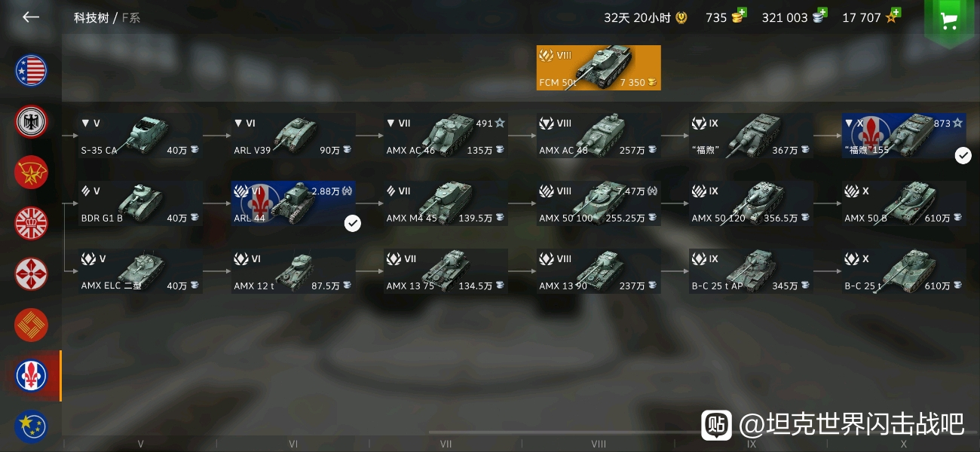This screenshot has width=980, height=452.
Task: Select the B-C 25 t tank
Action: tap(904, 271)
